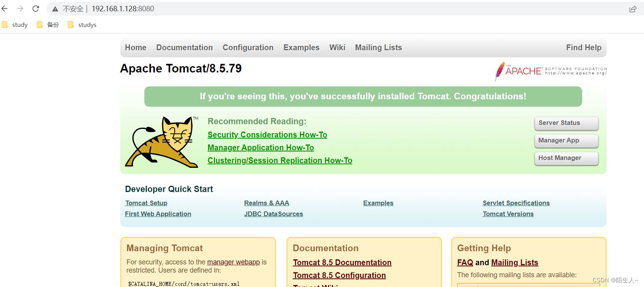644x287 pixels.
Task: Open the study bookmark folder
Action: (x=15, y=25)
